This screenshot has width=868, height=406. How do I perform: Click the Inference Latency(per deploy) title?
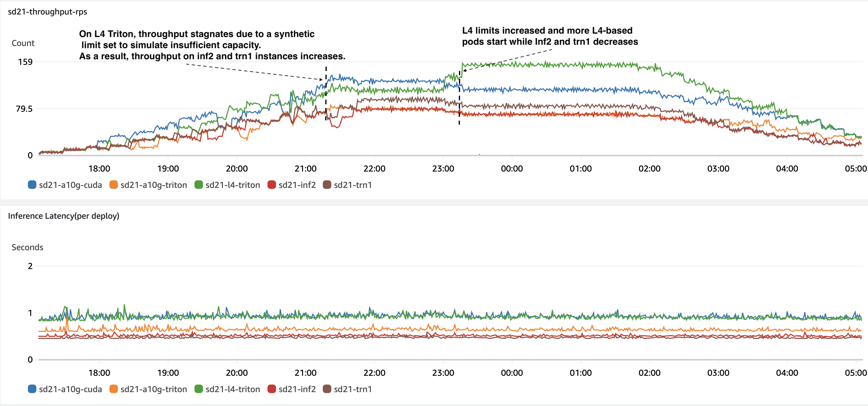pyautogui.click(x=63, y=216)
